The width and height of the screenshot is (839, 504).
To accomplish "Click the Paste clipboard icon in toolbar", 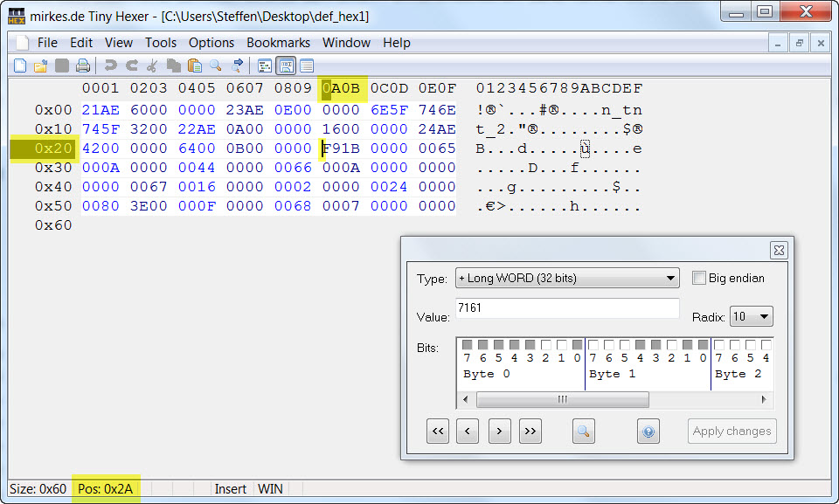I will [194, 66].
